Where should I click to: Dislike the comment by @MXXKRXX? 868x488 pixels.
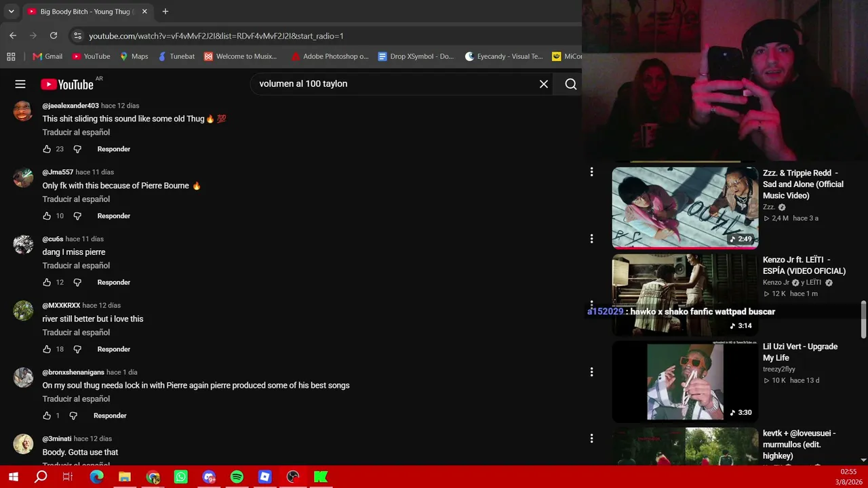point(77,349)
